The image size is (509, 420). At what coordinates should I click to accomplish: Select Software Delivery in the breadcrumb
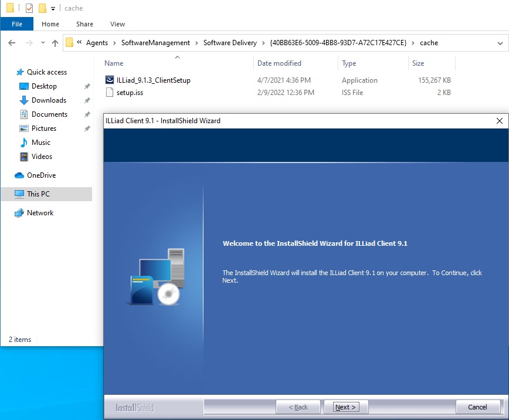(230, 43)
